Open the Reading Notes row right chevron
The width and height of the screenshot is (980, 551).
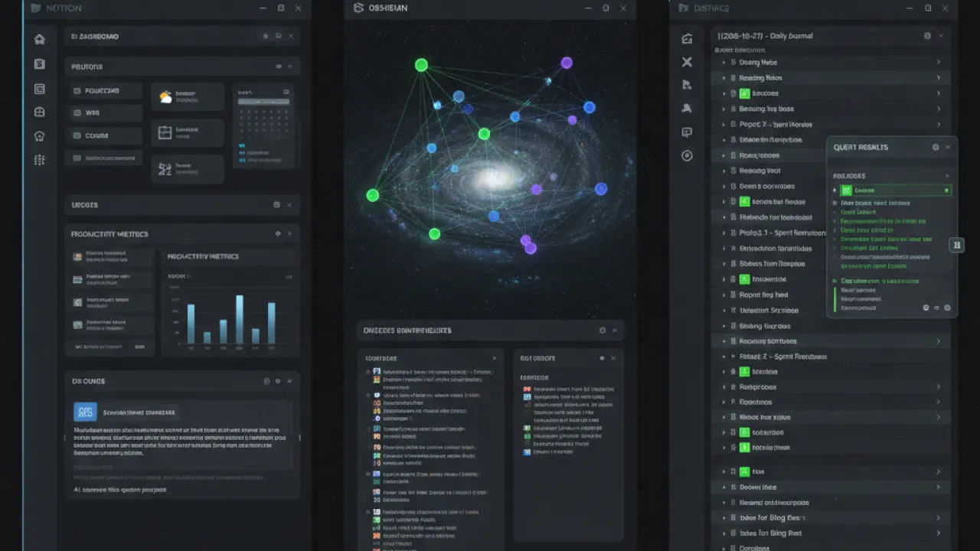click(938, 78)
